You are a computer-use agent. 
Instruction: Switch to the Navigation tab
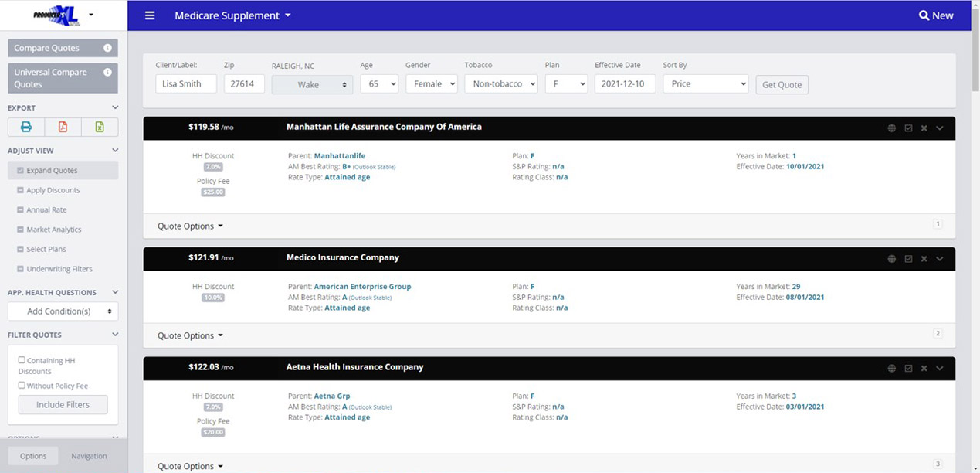pos(89,456)
